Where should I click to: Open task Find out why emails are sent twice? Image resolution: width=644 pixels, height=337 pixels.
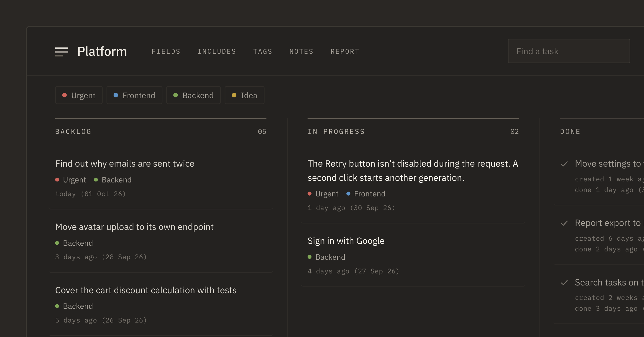click(x=125, y=163)
